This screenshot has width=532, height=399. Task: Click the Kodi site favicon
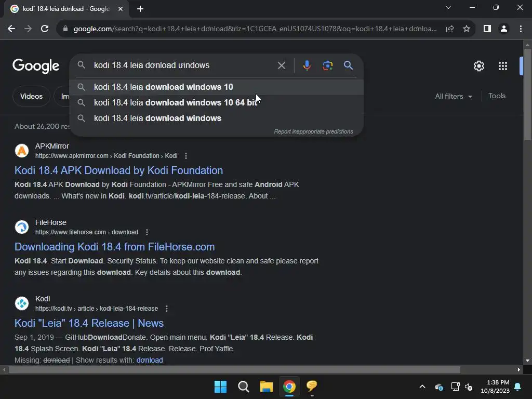tap(22, 303)
